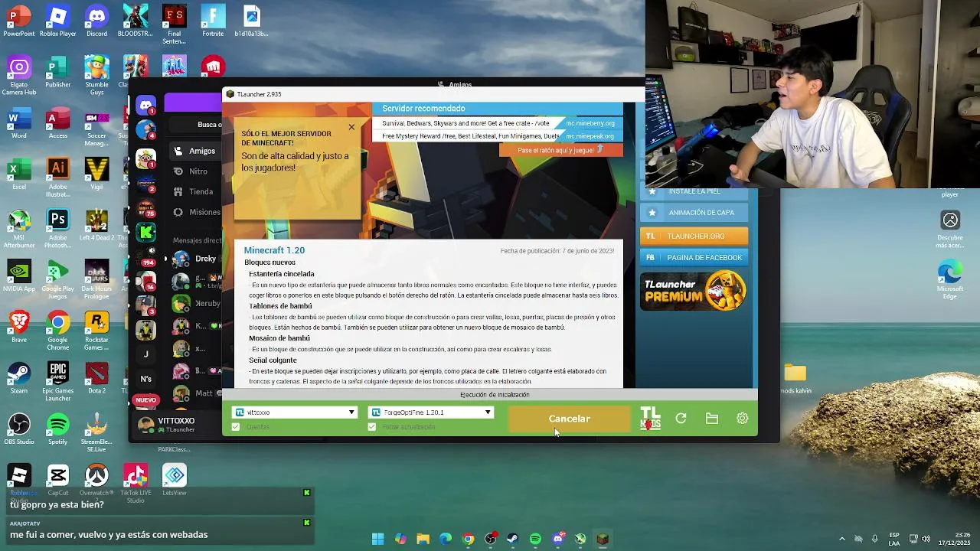Open the J Discord server icon
The width and height of the screenshot is (980, 551).
click(145, 354)
